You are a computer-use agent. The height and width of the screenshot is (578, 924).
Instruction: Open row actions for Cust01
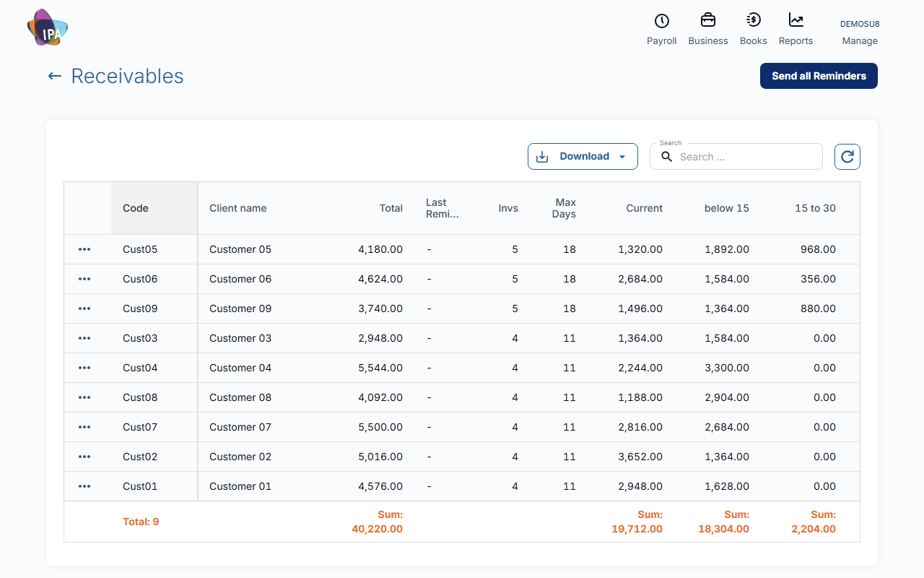click(x=84, y=486)
